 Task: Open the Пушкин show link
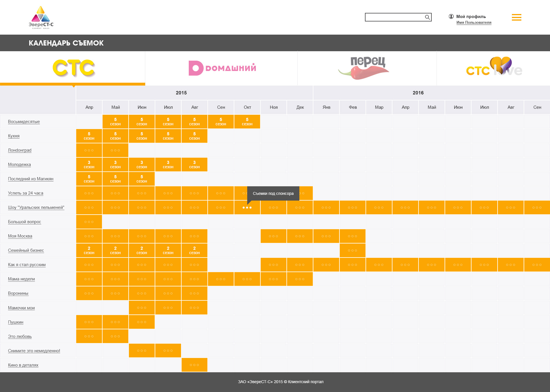coord(15,322)
